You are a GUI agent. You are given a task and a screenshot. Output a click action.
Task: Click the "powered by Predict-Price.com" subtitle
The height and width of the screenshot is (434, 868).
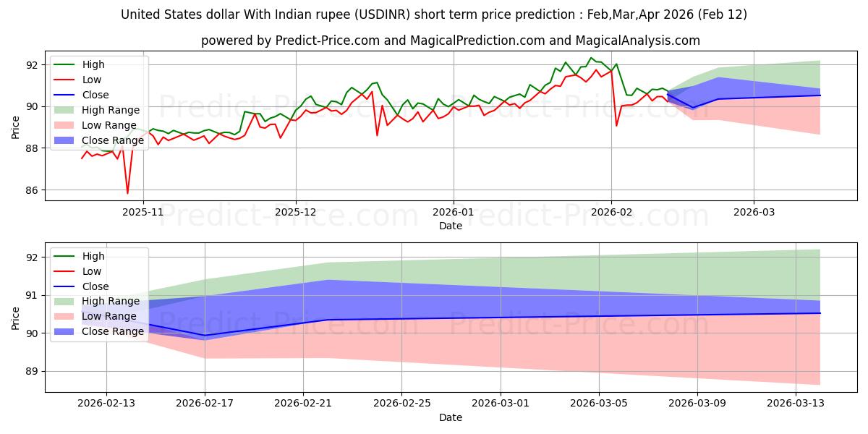click(x=450, y=41)
